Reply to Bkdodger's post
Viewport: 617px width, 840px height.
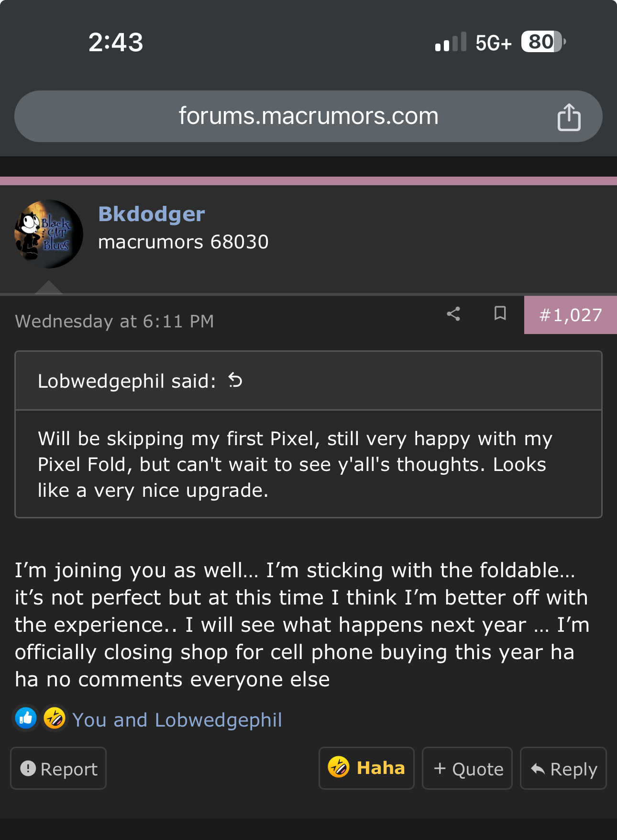tap(563, 769)
